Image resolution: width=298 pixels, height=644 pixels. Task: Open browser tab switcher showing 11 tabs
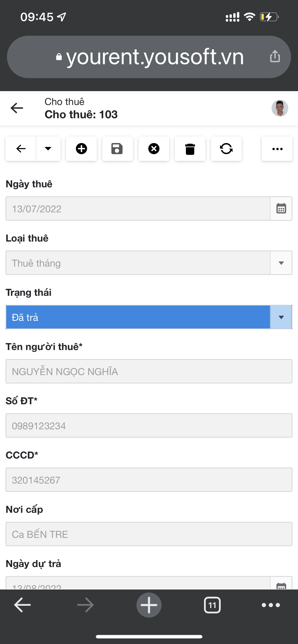[x=212, y=605]
